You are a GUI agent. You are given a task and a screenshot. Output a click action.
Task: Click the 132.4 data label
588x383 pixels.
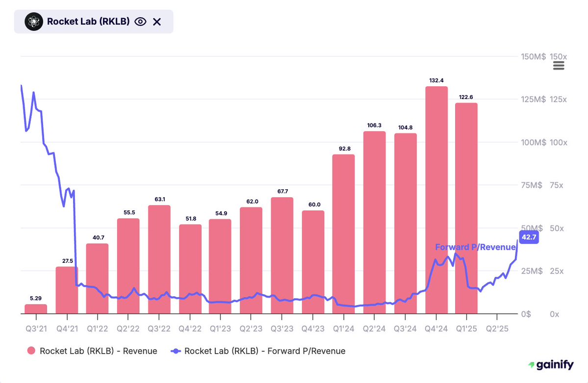point(436,80)
